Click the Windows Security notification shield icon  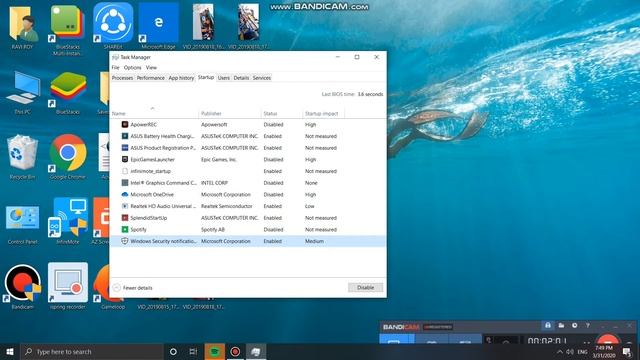tap(125, 241)
